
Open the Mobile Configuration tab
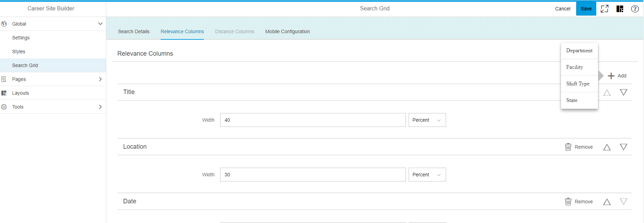point(288,31)
